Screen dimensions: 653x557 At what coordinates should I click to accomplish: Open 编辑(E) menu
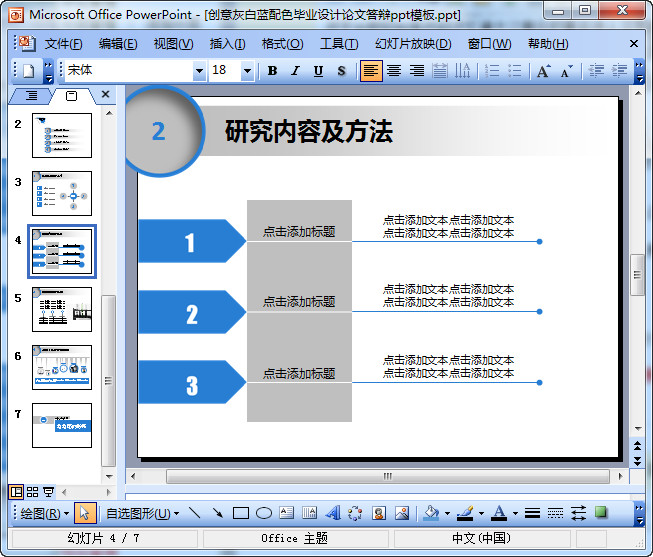tap(118, 44)
